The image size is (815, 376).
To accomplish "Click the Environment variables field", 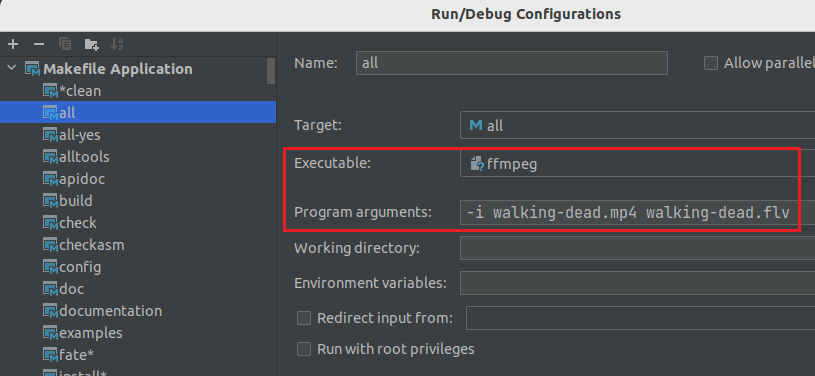I will [x=637, y=283].
